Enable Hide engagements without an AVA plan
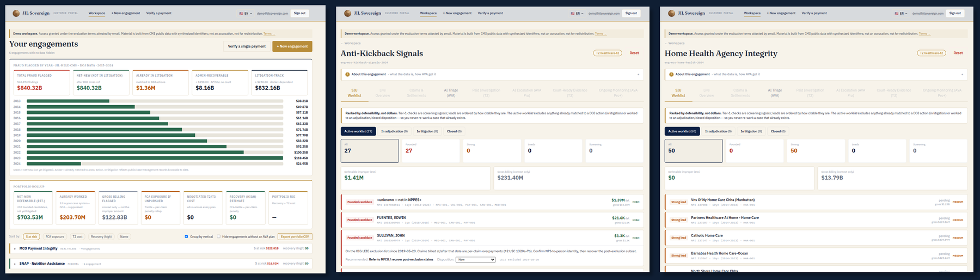Viewport: 980px width, 280px height. [219, 236]
